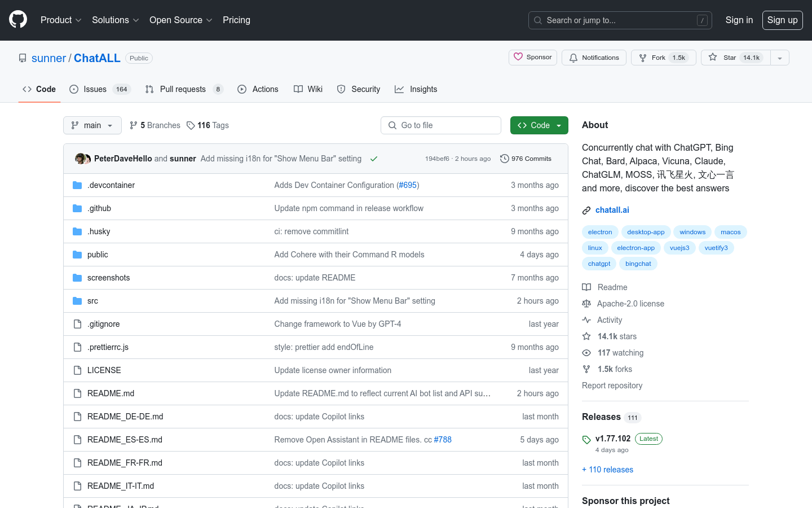Select the Code tab
The width and height of the screenshot is (812, 508).
coord(39,89)
